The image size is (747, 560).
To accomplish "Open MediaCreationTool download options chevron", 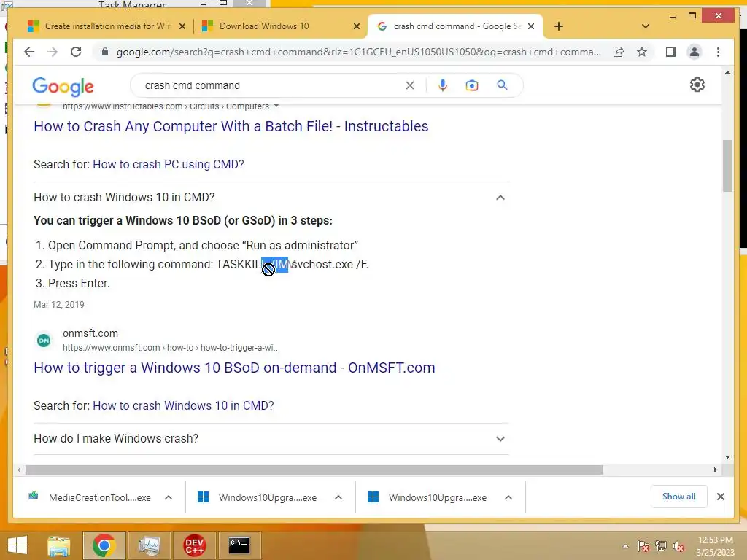I will coord(169,497).
